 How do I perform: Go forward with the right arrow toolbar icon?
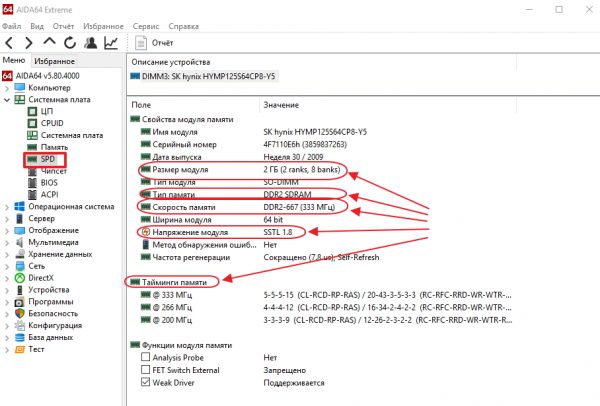tap(29, 42)
